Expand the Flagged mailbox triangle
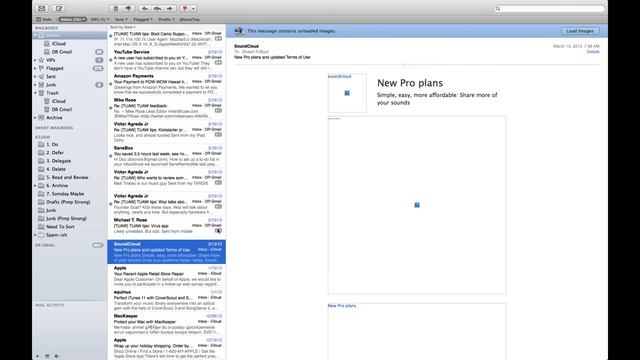Screen dimensions: 640x360 (36, 68)
